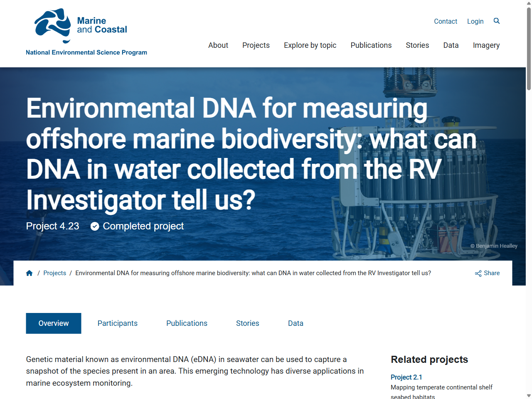The height and width of the screenshot is (399, 532).
Task: Click the National Environmental Science Program text
Action: (86, 52)
